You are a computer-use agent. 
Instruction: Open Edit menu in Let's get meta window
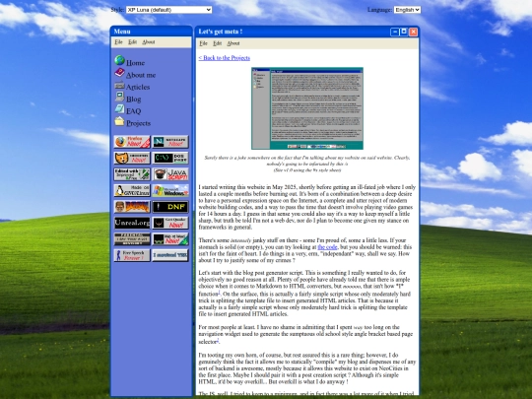[217, 43]
